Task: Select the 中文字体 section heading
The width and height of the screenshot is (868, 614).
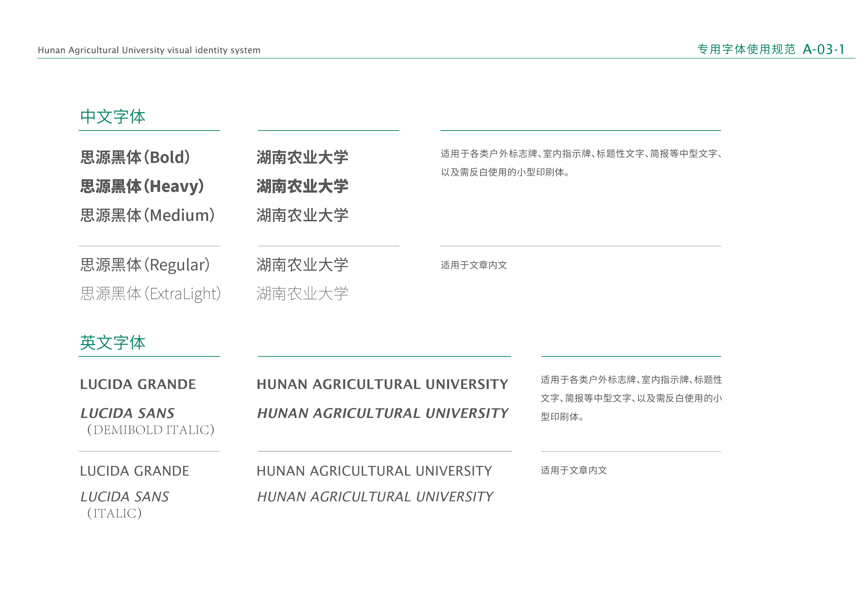Action: click(113, 117)
